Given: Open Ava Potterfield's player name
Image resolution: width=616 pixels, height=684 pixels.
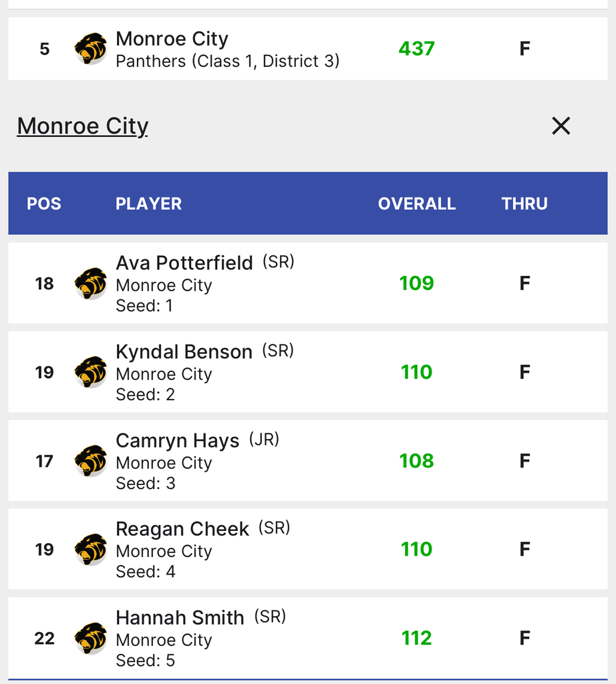Looking at the screenshot, I should point(184,263).
